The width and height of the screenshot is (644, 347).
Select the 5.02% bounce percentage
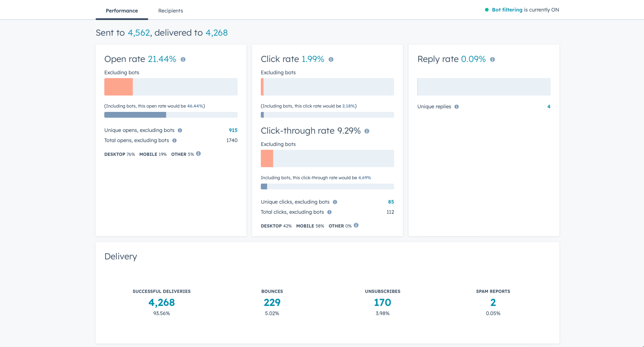coord(272,313)
